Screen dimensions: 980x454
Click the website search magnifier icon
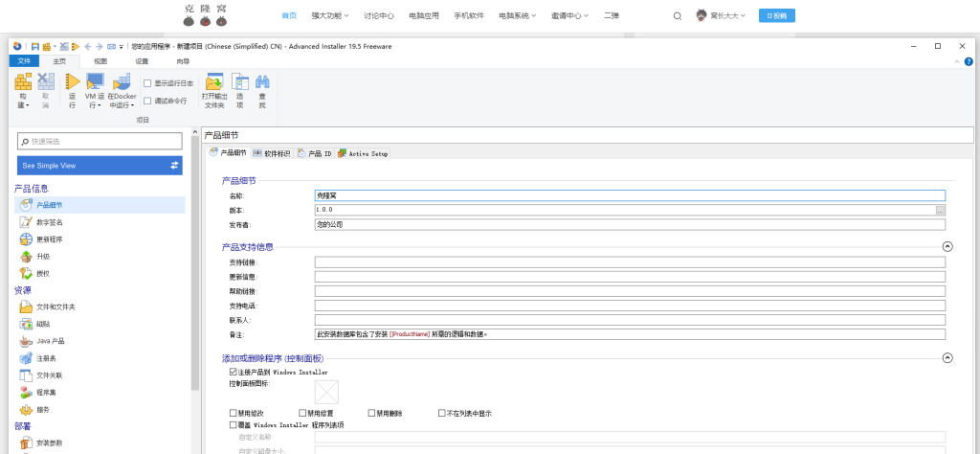tap(677, 16)
